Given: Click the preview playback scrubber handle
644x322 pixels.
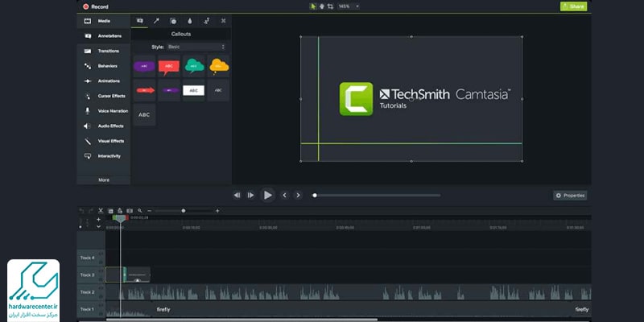Looking at the screenshot, I should pos(315,196).
